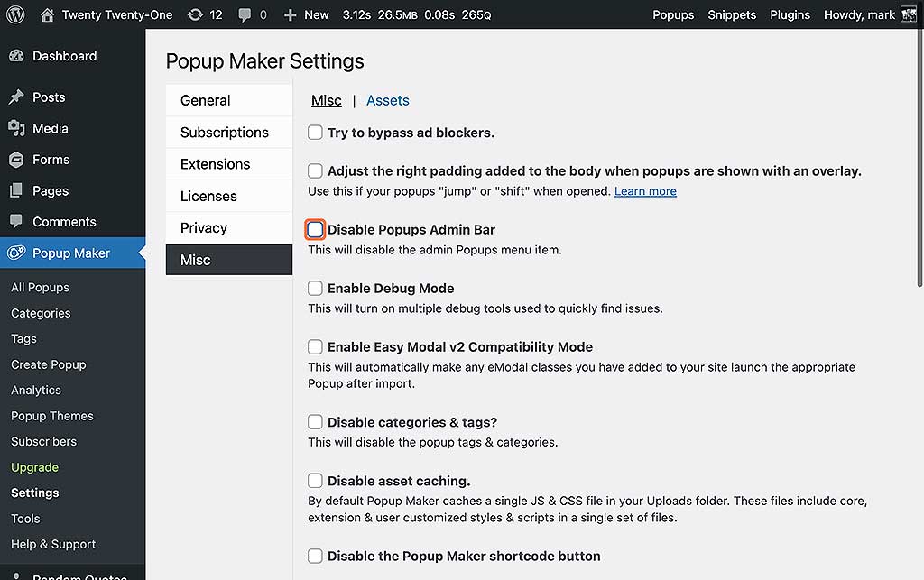Open Tools submenu item
The height and width of the screenshot is (580, 924).
coord(25,519)
